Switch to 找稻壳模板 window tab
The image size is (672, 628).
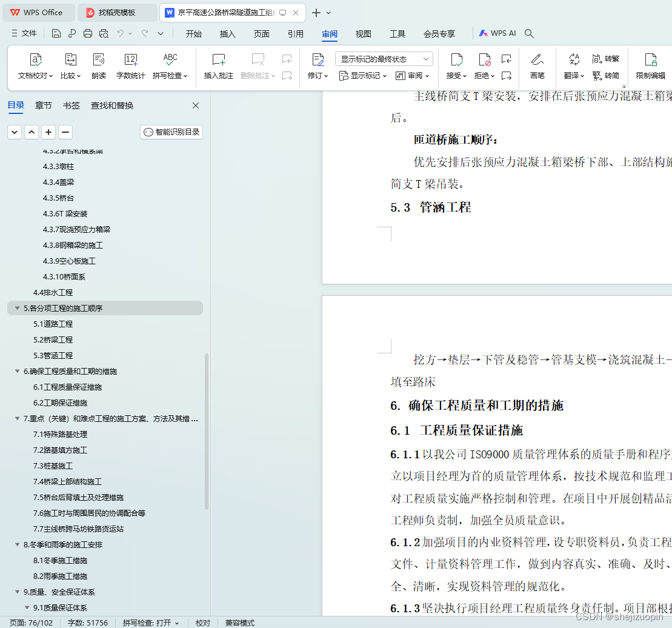click(x=117, y=13)
